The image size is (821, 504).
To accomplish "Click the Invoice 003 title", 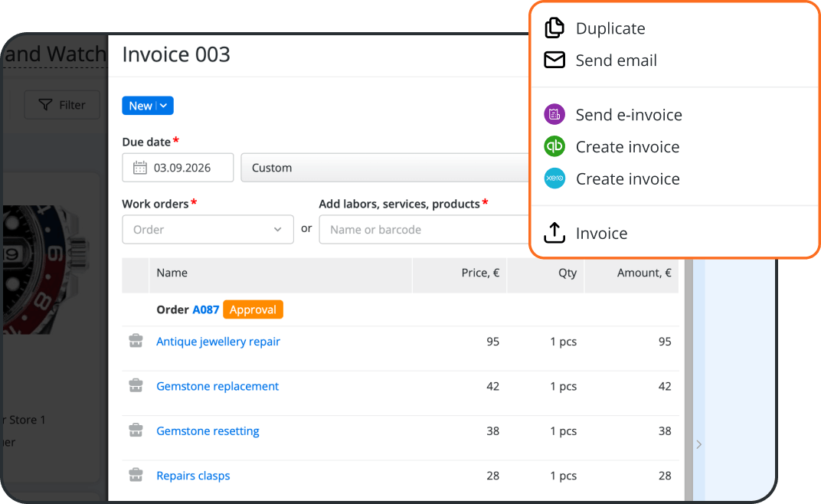I will pyautogui.click(x=176, y=54).
